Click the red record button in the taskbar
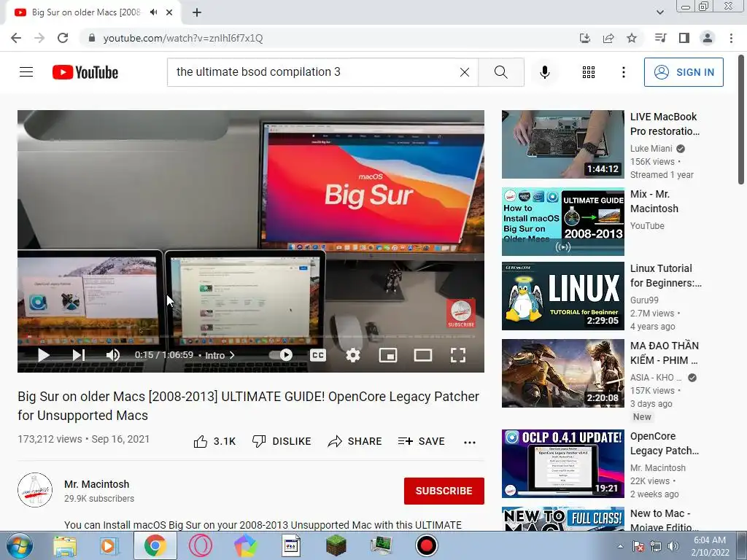747x560 pixels. (426, 545)
